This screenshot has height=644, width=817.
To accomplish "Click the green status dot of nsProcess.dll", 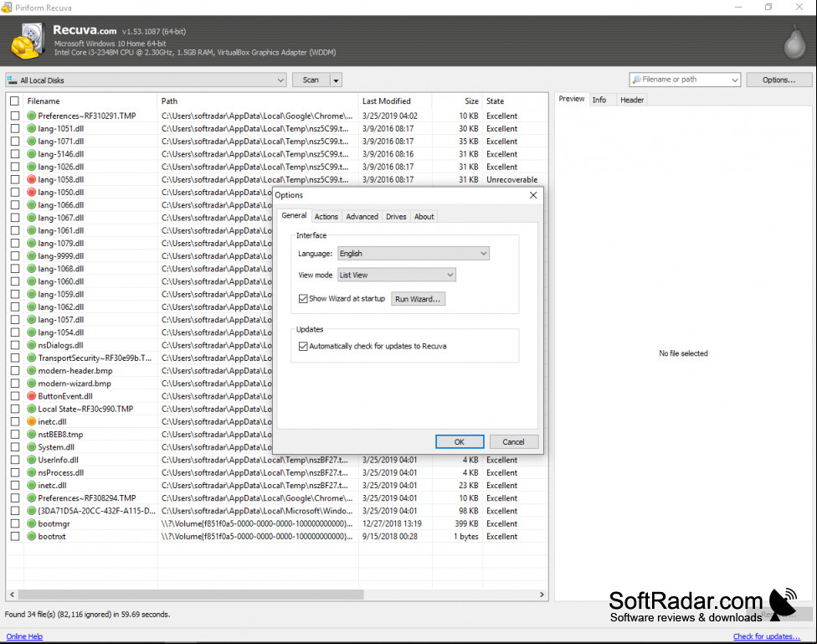I will [x=31, y=472].
